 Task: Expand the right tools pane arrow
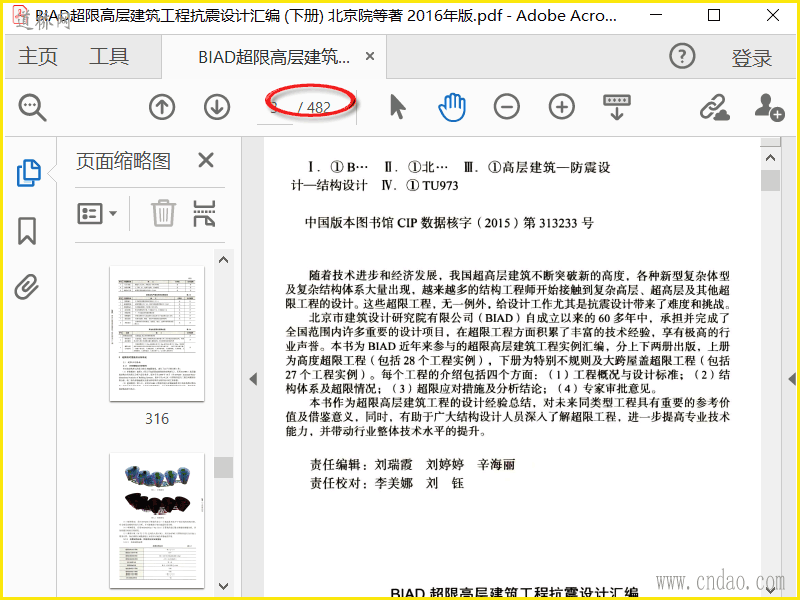click(791, 379)
